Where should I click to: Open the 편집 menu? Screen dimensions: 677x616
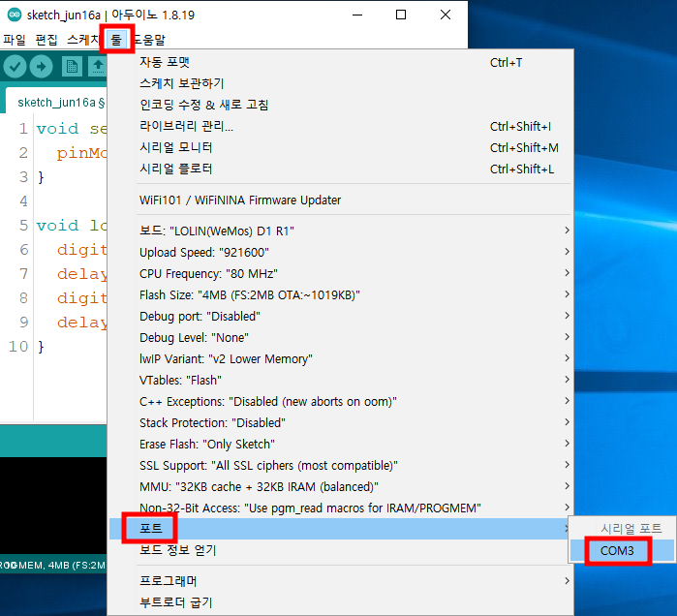coord(46,40)
